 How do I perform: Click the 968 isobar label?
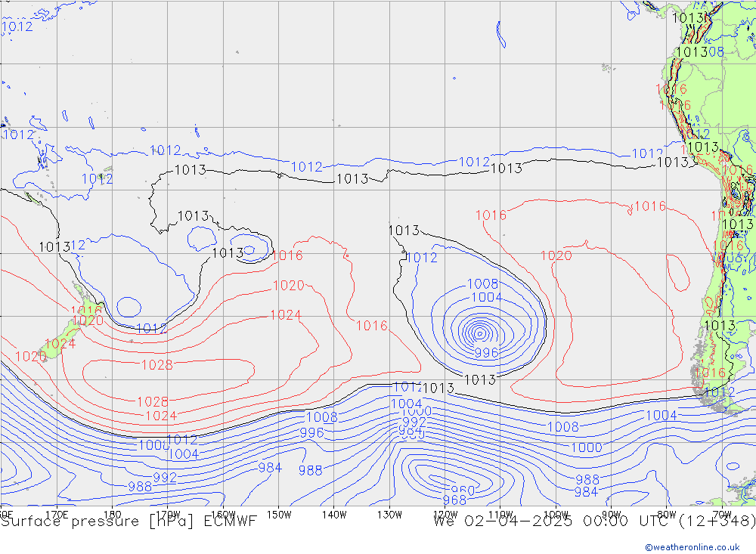(454, 500)
